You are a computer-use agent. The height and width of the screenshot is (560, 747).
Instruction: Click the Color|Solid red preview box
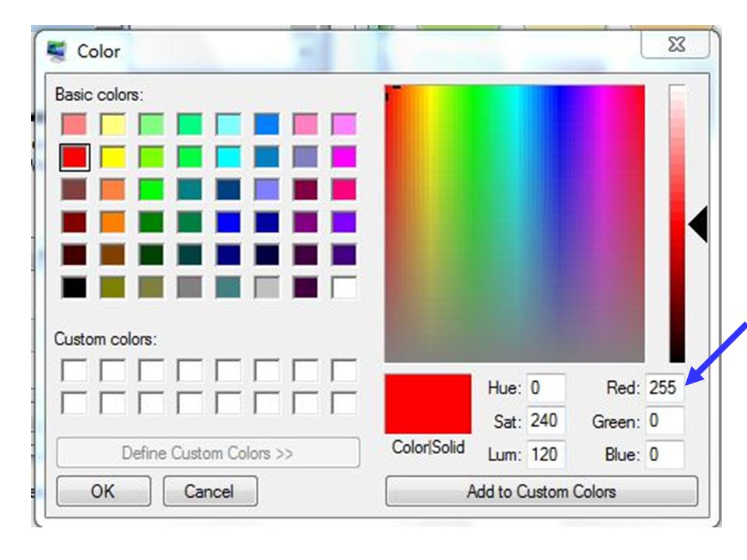point(428,404)
